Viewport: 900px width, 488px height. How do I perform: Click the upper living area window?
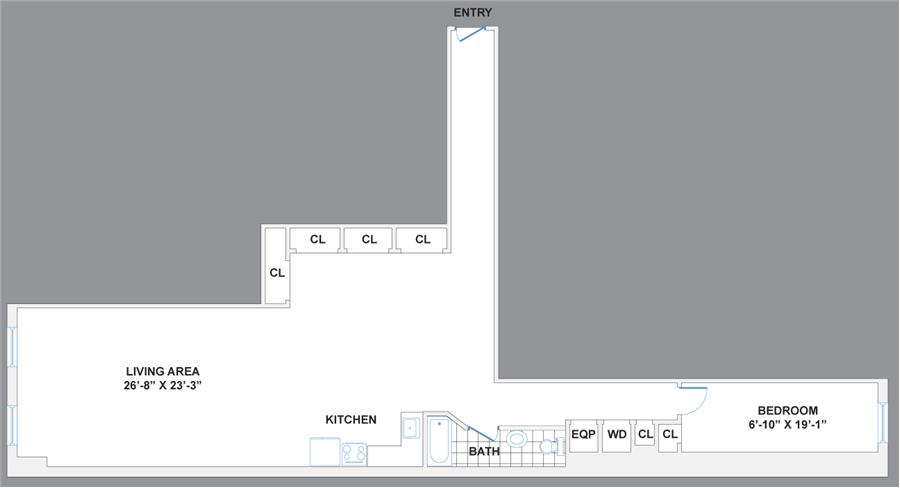click(13, 347)
